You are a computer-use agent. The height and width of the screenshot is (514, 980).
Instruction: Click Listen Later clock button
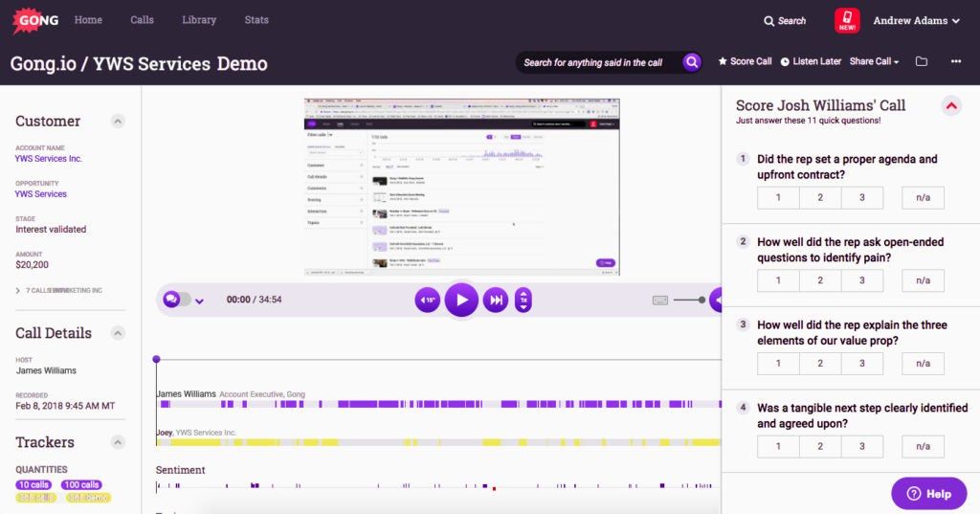(x=811, y=61)
